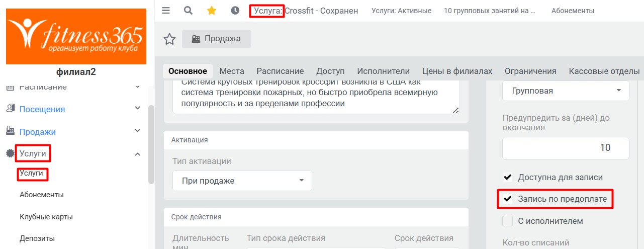Switch to the Услуги: Активные tab

point(401,11)
